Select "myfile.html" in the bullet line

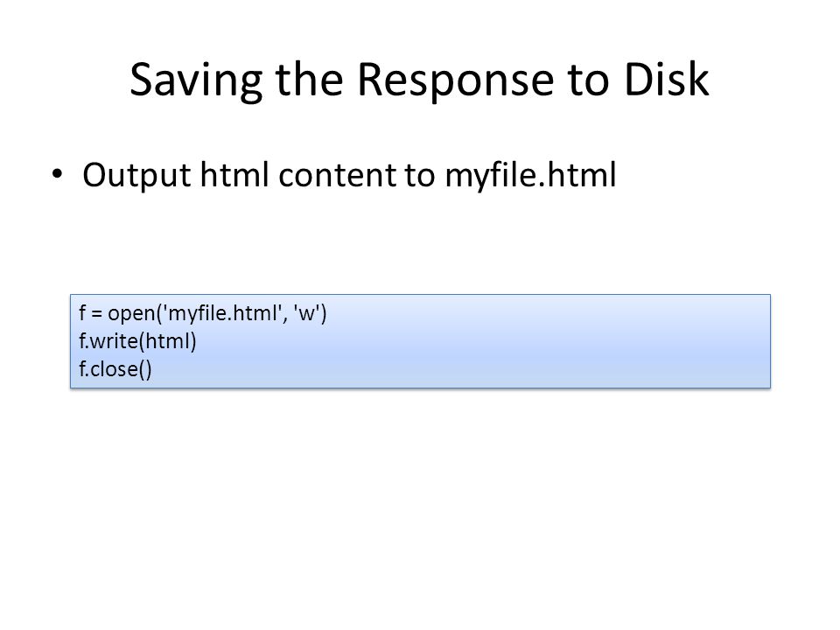click(531, 175)
